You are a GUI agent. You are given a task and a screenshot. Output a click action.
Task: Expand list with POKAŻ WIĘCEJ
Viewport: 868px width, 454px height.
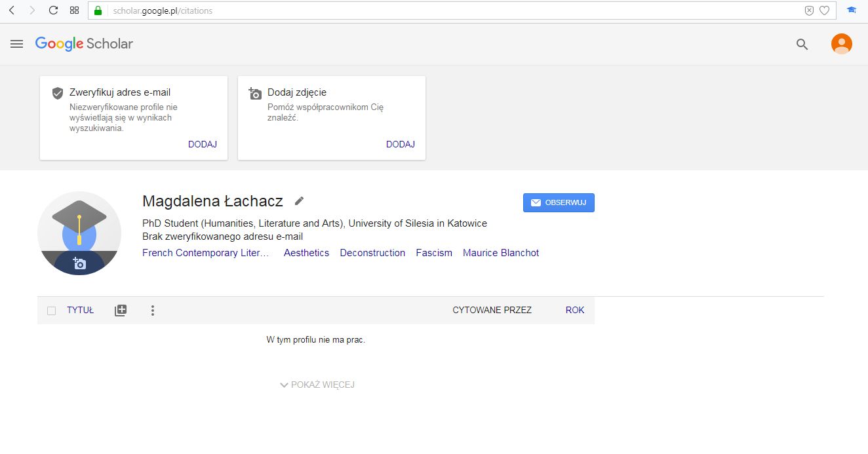pos(317,385)
